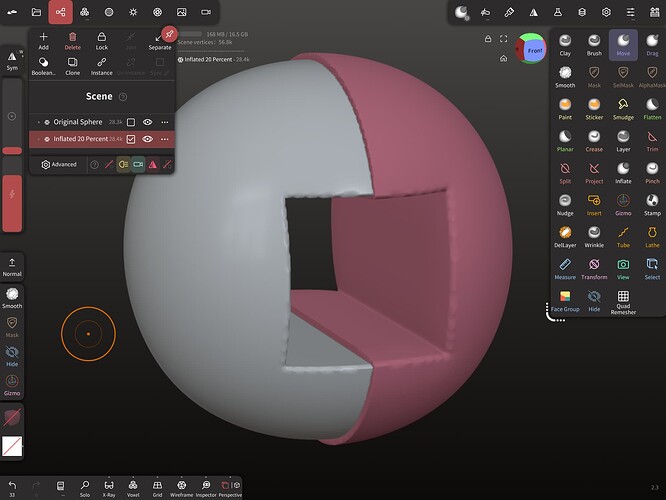Hide the Original Sphere with its eye icon
The height and width of the screenshot is (500, 666).
point(147,122)
